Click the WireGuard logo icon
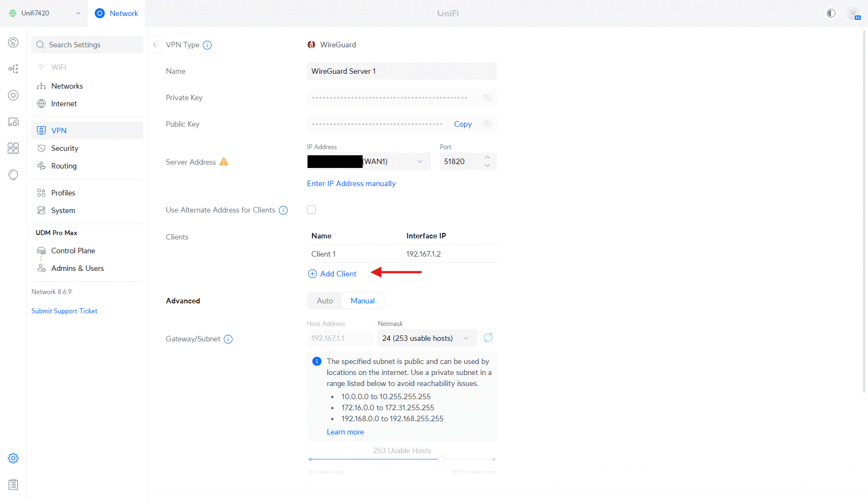Viewport: 868px width, 500px height. [311, 45]
